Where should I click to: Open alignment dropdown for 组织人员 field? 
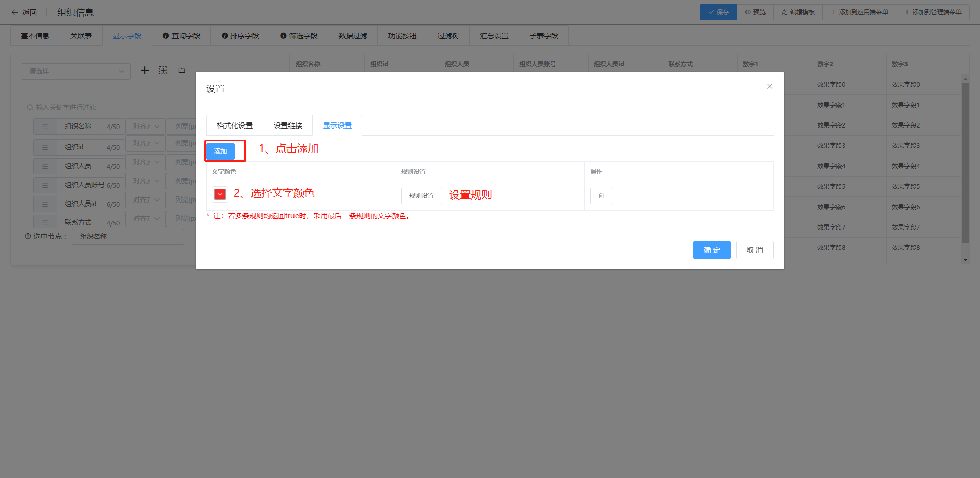[145, 162]
